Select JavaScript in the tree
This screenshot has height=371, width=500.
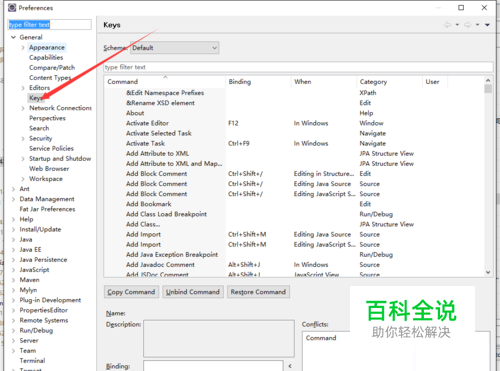(34, 270)
